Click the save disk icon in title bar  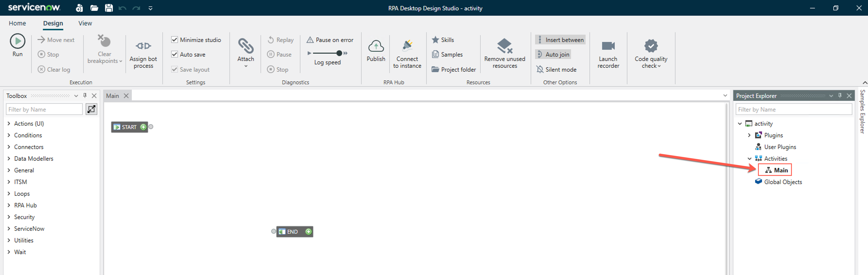(x=109, y=8)
